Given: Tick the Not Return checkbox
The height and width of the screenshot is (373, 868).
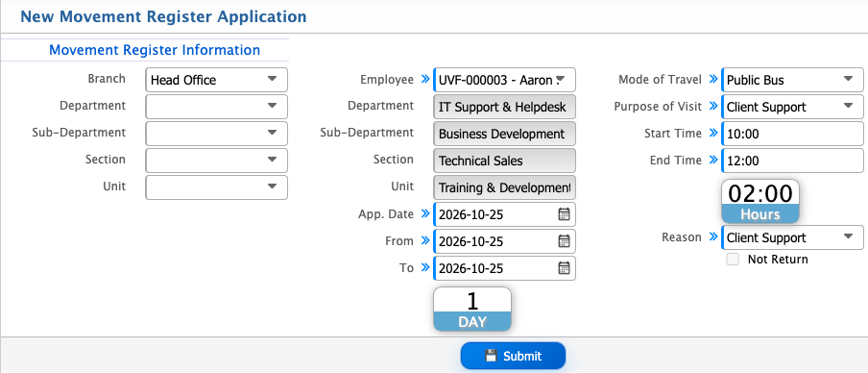Looking at the screenshot, I should coord(733,260).
